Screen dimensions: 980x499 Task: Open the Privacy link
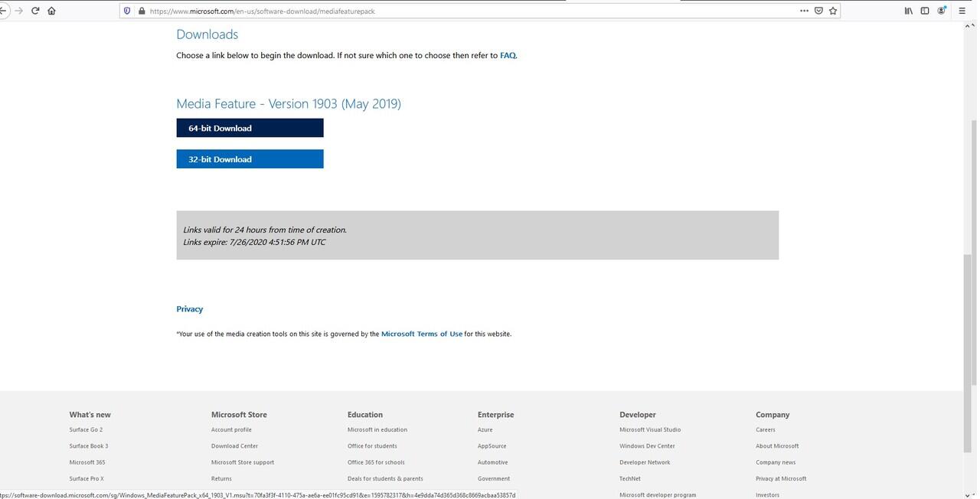(189, 309)
